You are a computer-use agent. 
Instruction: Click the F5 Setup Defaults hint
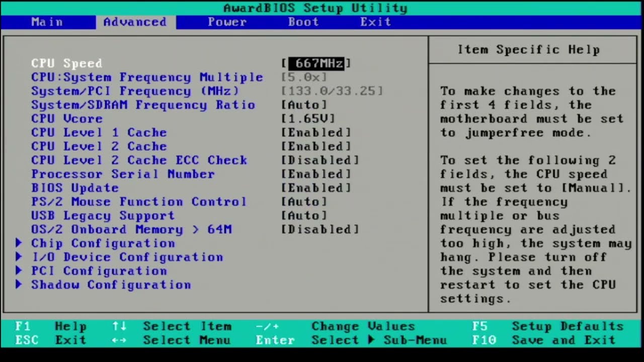pyautogui.click(x=548, y=326)
